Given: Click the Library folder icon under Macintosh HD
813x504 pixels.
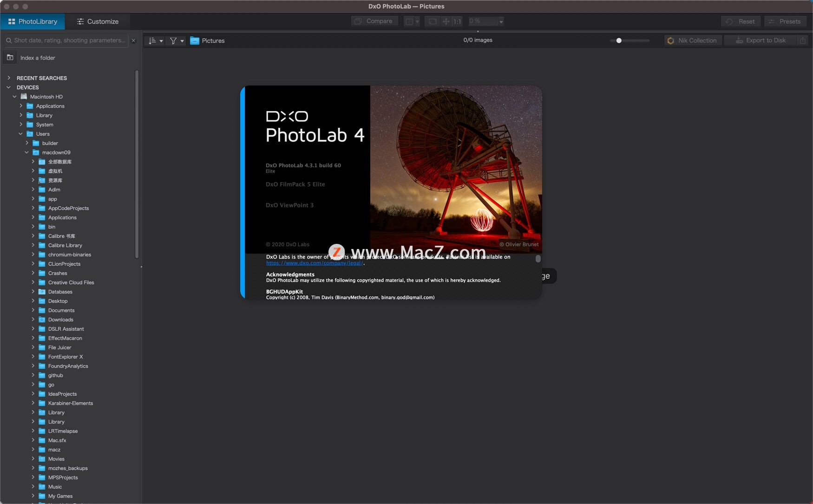Looking at the screenshot, I should (30, 115).
